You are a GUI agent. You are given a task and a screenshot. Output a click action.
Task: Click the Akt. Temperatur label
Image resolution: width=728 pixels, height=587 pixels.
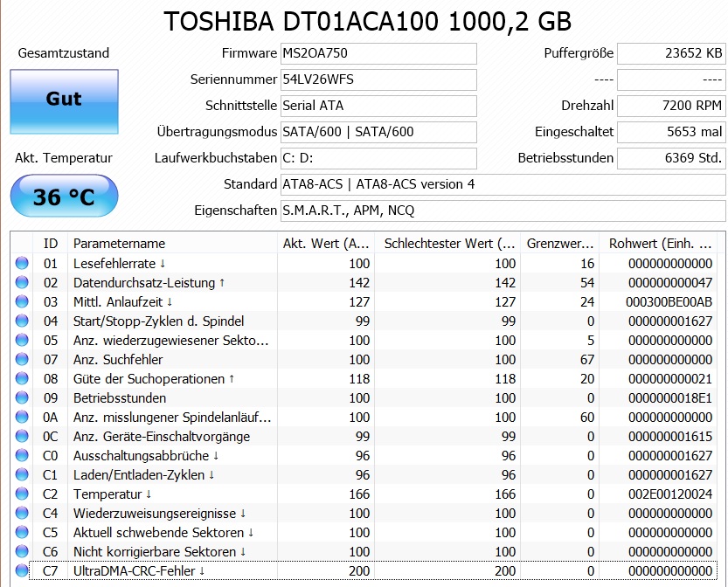click(64, 158)
